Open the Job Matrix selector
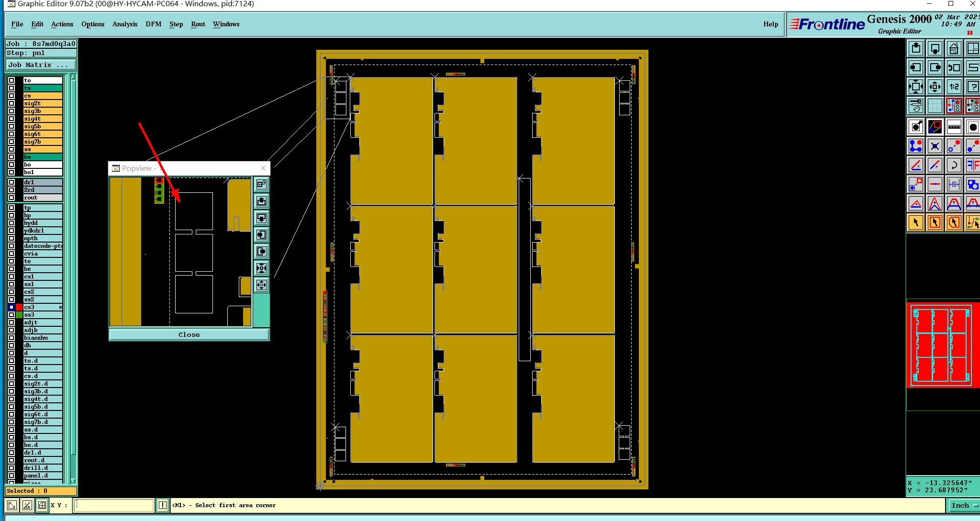Viewport: 980px width, 521px height. (x=40, y=65)
